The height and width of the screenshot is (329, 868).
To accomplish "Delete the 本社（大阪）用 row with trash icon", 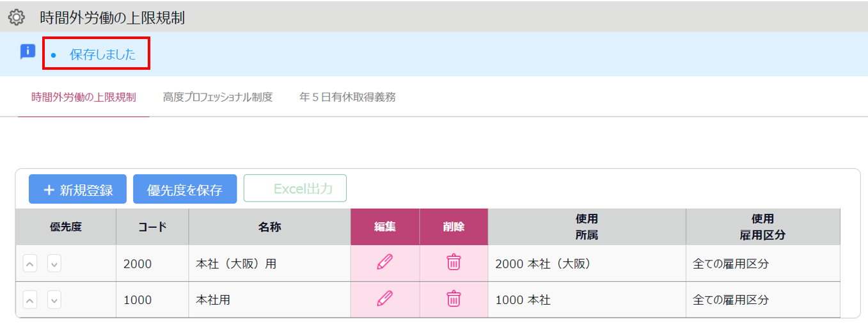I will [x=454, y=262].
